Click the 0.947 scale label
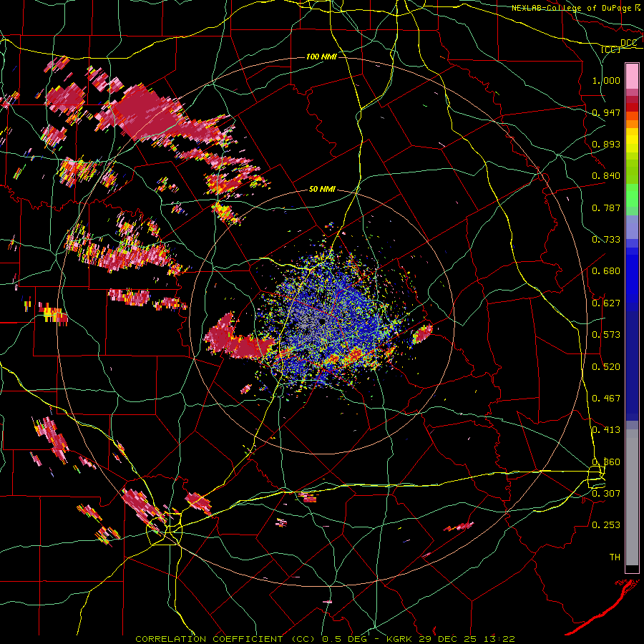The width and height of the screenshot is (644, 644). (x=606, y=112)
